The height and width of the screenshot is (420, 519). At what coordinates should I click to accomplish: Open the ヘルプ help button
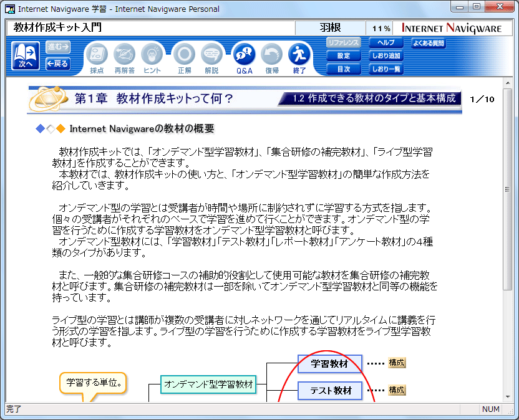tap(386, 42)
